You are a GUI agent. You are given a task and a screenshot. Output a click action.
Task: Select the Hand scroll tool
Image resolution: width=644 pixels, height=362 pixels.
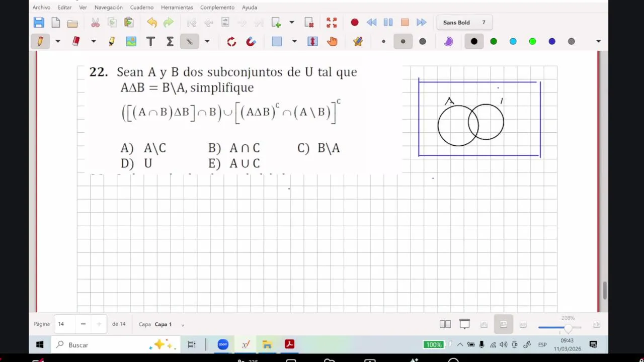coord(332,42)
